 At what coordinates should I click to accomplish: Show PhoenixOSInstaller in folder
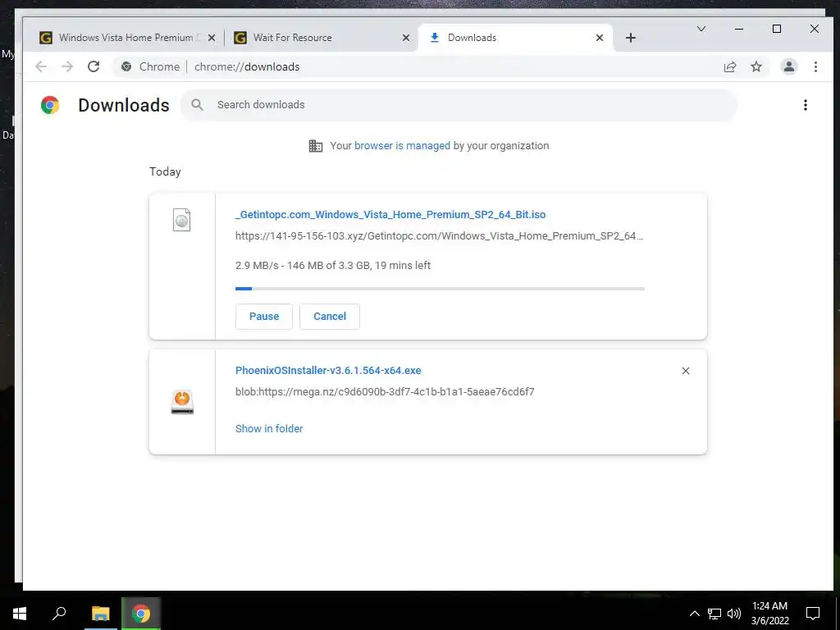(x=269, y=428)
